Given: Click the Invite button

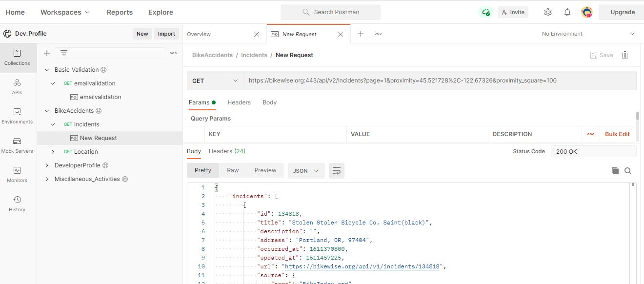Looking at the screenshot, I should coord(513,12).
